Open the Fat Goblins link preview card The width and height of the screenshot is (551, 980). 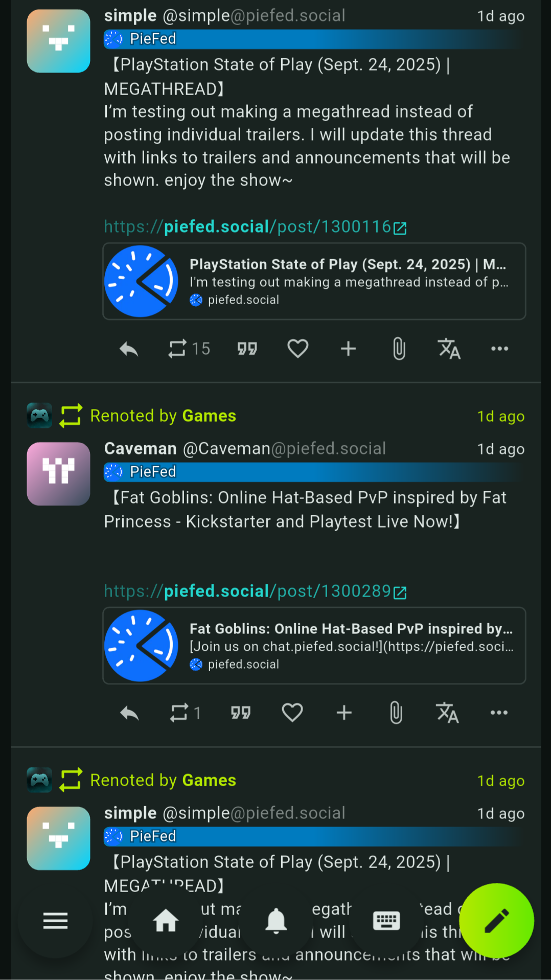click(x=314, y=646)
